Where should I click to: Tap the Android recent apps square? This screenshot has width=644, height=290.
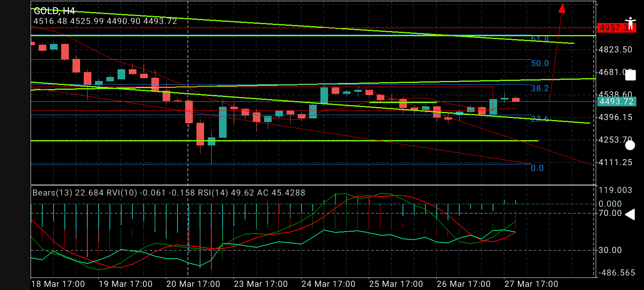tap(630, 75)
